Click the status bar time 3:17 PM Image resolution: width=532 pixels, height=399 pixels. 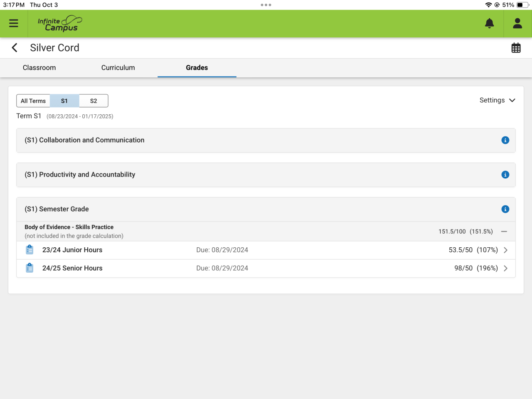pos(14,5)
